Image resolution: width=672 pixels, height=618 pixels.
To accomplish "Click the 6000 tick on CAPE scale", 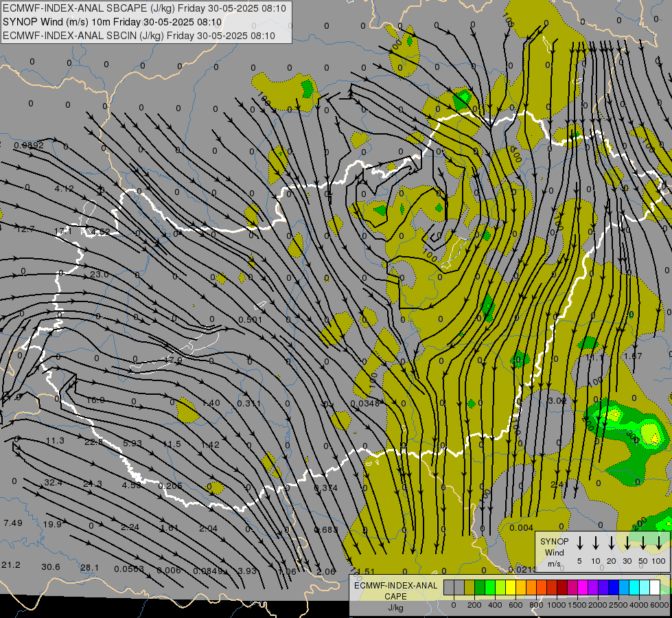I will pos(660,605).
